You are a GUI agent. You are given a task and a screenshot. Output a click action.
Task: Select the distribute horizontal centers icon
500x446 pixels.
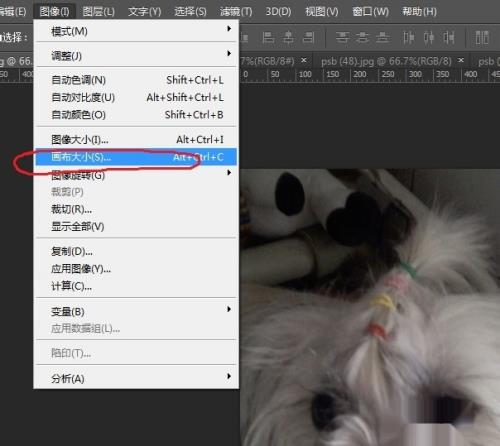429,38
